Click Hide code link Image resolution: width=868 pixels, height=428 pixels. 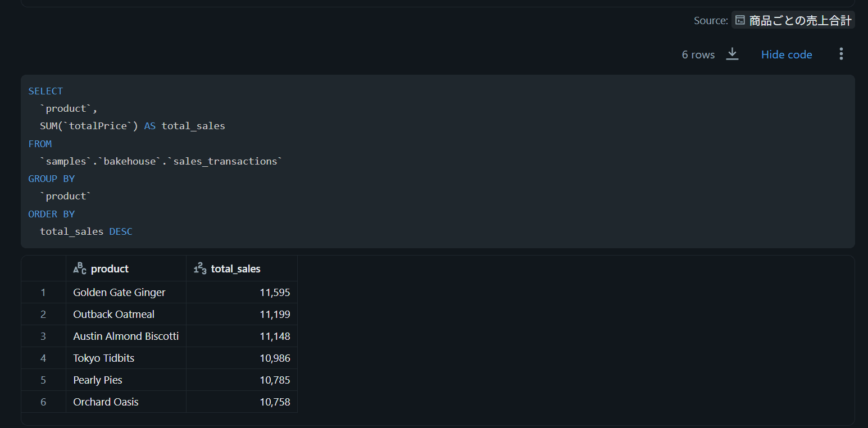click(786, 54)
